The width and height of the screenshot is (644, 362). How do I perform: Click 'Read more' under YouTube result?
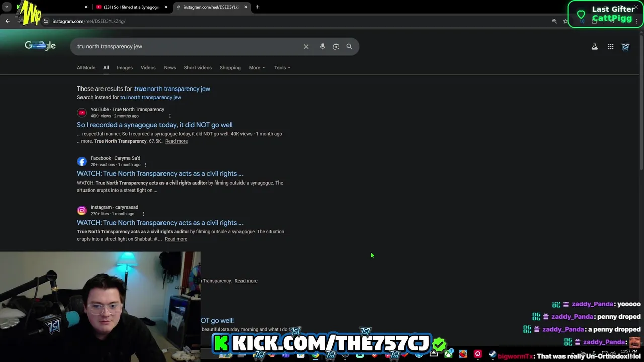176,141
